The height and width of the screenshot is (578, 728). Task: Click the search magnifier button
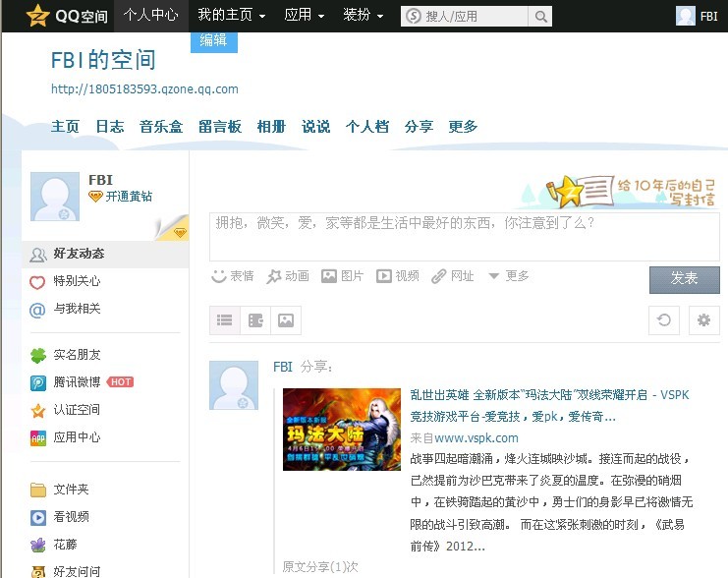(540, 17)
